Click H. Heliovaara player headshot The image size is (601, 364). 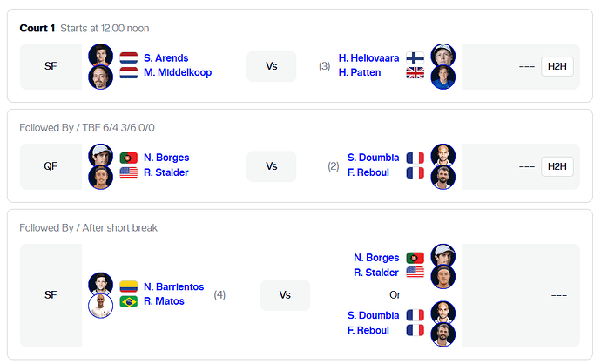443,55
